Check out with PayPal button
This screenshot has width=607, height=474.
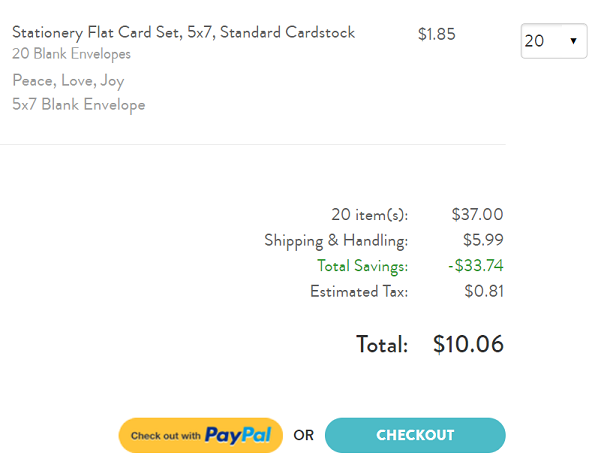pyautogui.click(x=201, y=435)
